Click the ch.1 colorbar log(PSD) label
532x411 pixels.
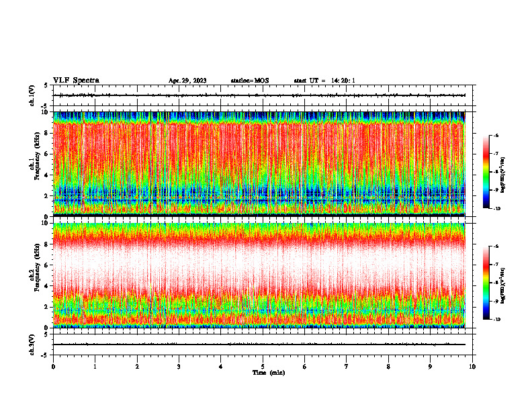click(x=503, y=175)
